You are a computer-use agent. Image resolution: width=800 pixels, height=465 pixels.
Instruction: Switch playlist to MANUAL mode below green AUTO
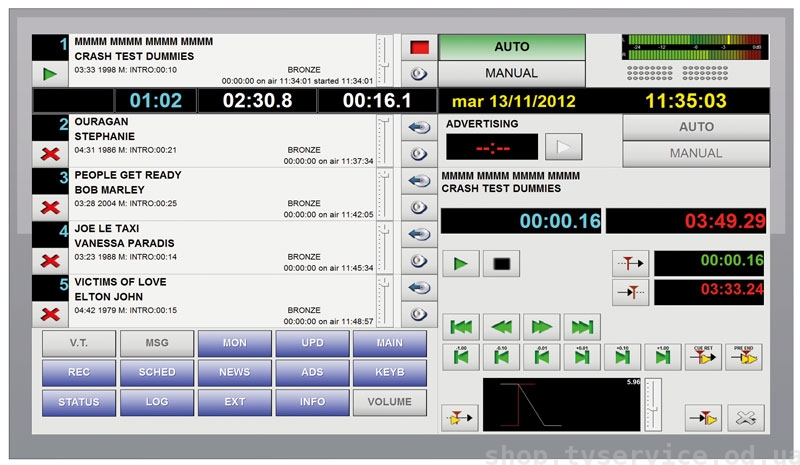[x=511, y=73]
